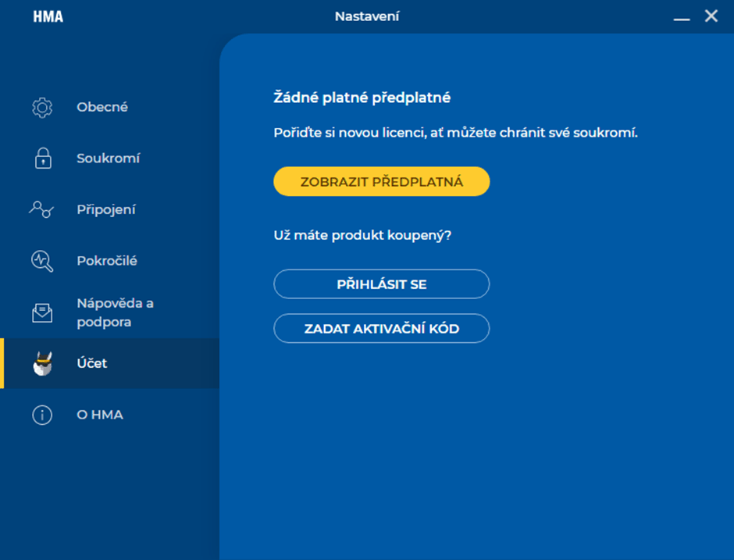Click the Nastavení title bar text
Image resolution: width=734 pixels, height=560 pixels.
tap(367, 15)
